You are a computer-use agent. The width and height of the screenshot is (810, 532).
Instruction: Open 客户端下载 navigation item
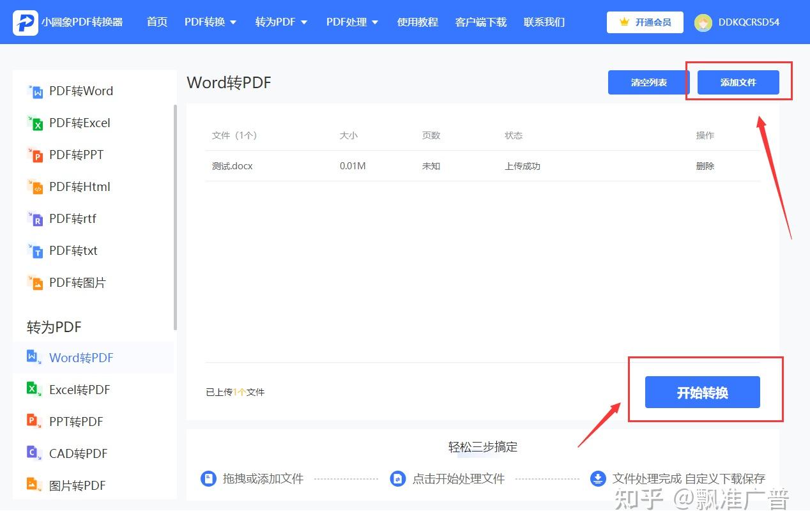(x=480, y=22)
